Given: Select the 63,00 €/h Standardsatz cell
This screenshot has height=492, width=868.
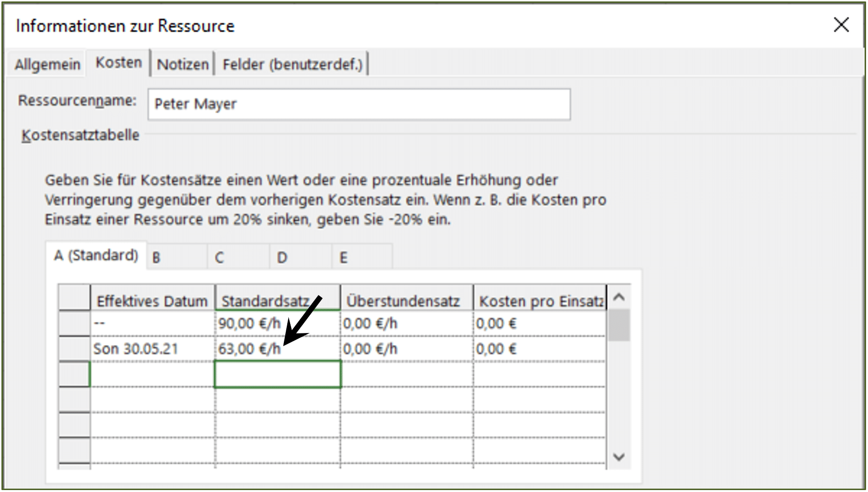Looking at the screenshot, I should pos(278,348).
